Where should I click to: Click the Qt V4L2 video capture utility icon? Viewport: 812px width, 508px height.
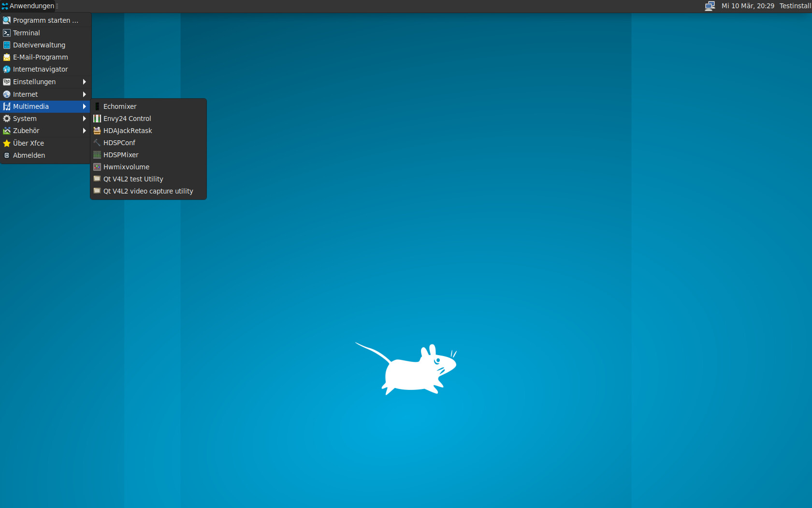[97, 191]
